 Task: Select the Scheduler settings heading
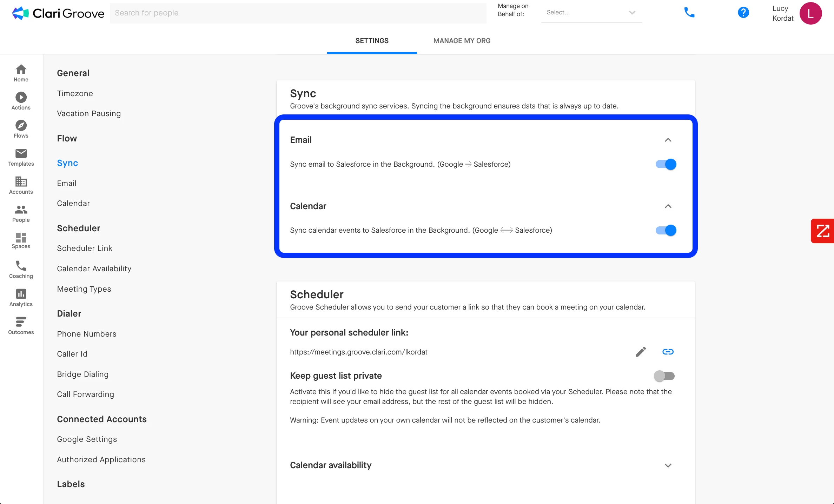click(x=78, y=228)
